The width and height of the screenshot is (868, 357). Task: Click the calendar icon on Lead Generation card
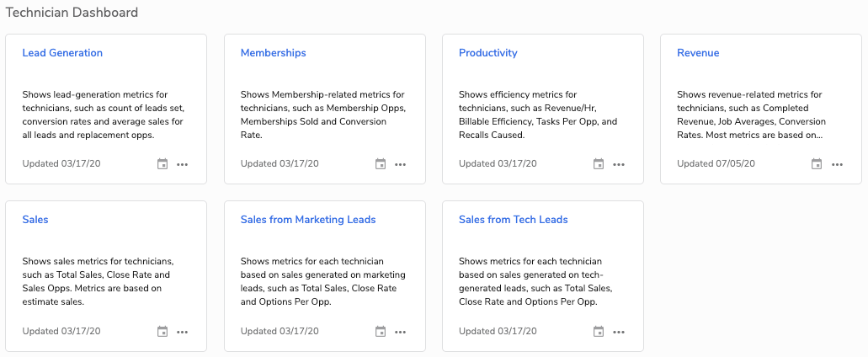162,164
